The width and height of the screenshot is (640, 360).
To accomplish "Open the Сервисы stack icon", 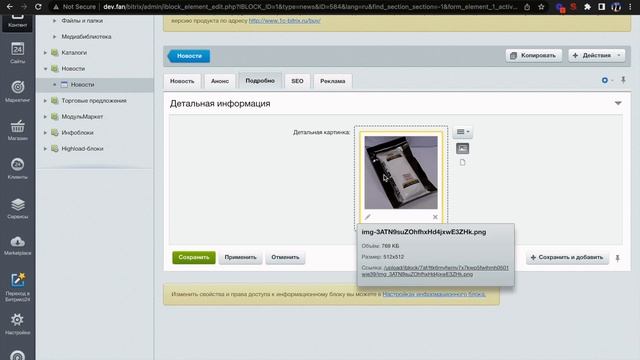I will pos(17,208).
